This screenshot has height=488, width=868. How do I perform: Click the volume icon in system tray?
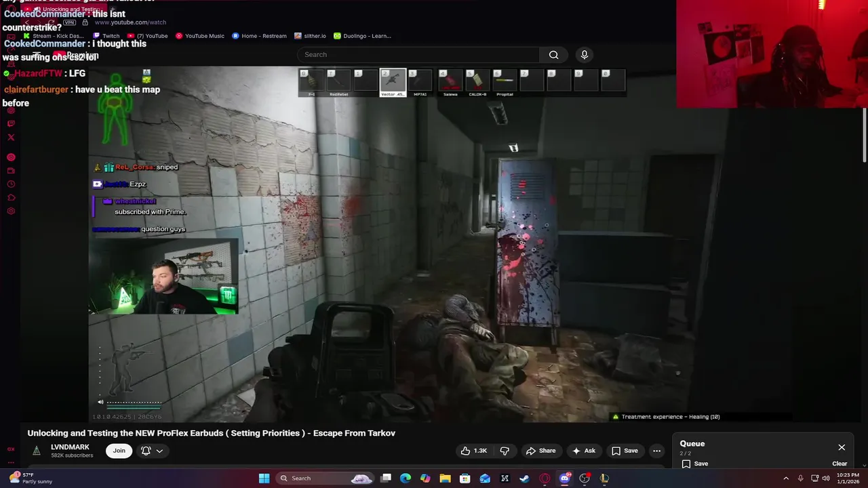point(827,479)
